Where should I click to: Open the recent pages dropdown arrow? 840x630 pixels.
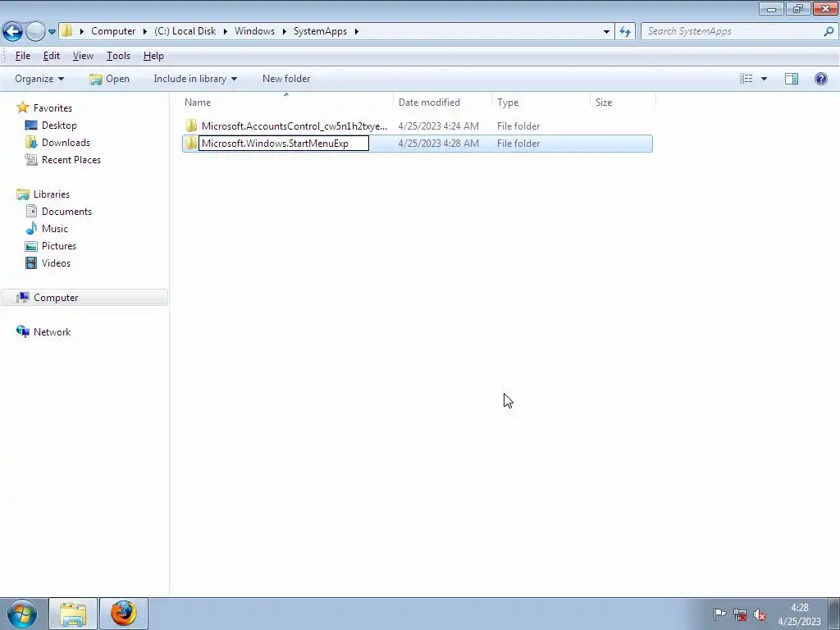click(52, 32)
